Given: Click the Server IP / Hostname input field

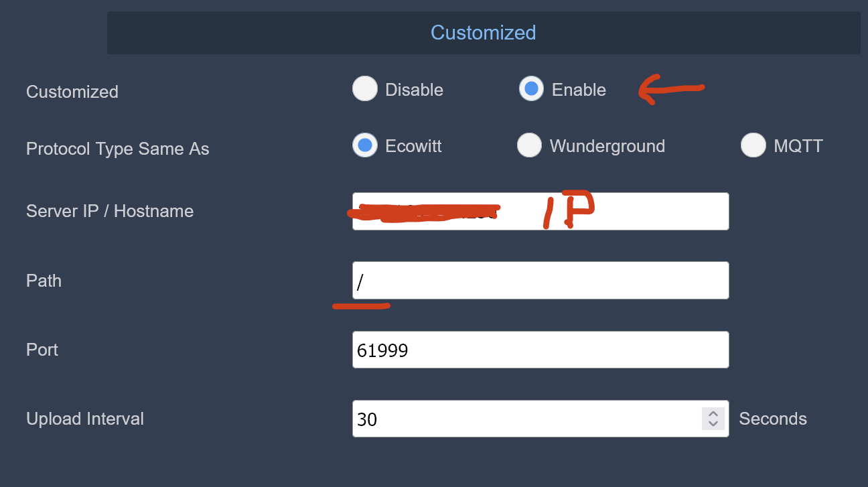Looking at the screenshot, I should tap(540, 211).
